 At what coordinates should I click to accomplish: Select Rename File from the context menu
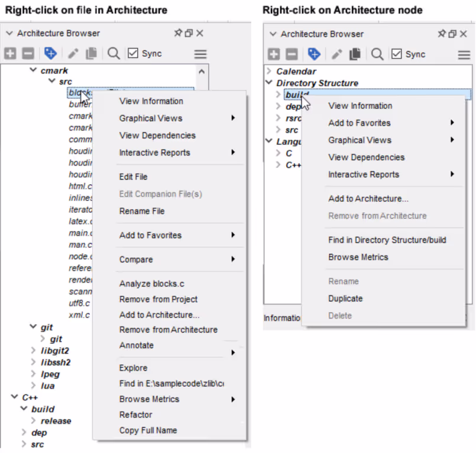pyautogui.click(x=169, y=211)
